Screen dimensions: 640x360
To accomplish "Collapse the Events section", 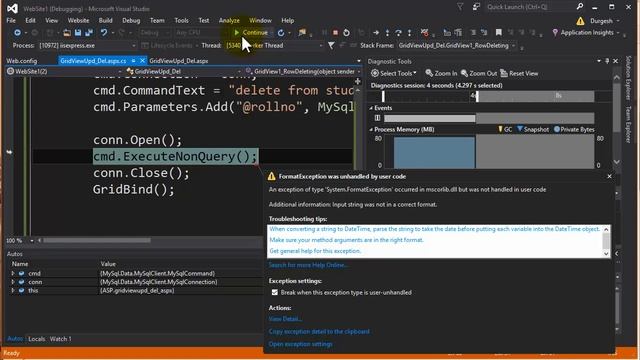I will pyautogui.click(x=371, y=108).
